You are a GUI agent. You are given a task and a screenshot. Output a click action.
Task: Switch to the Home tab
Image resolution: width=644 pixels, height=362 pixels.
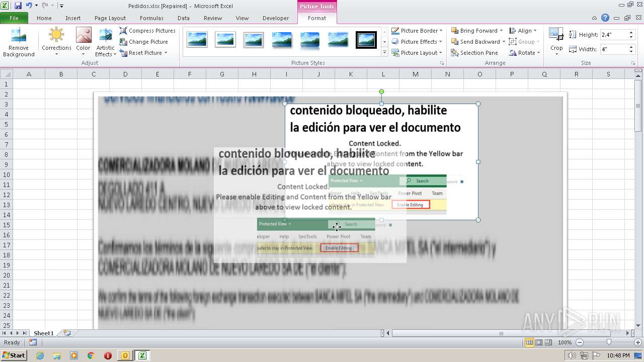(44, 18)
